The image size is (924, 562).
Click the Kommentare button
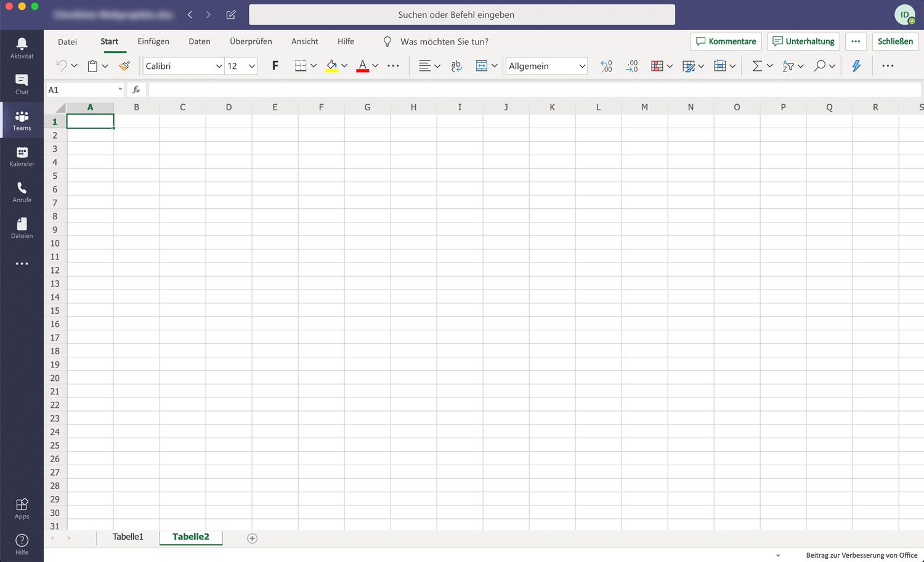[726, 41]
